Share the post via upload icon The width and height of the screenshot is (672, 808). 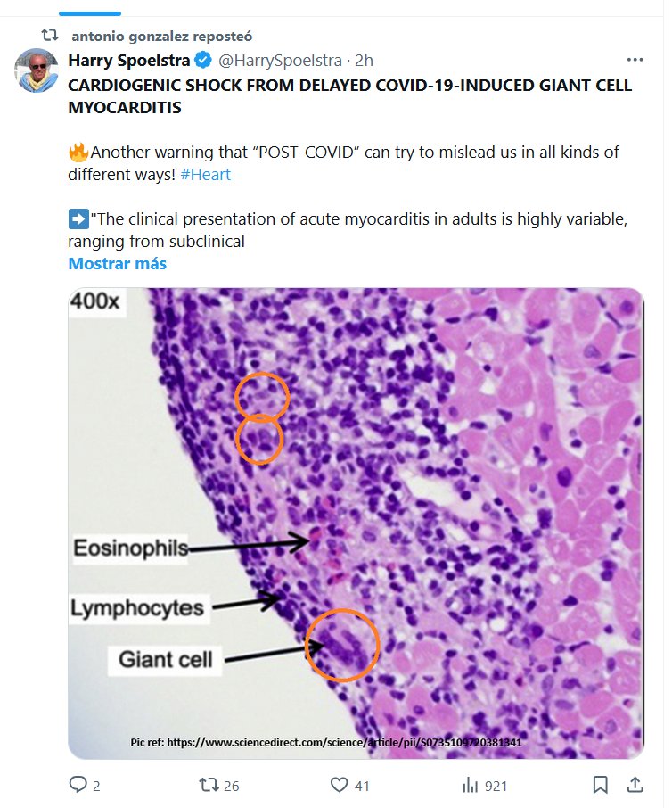635,785
